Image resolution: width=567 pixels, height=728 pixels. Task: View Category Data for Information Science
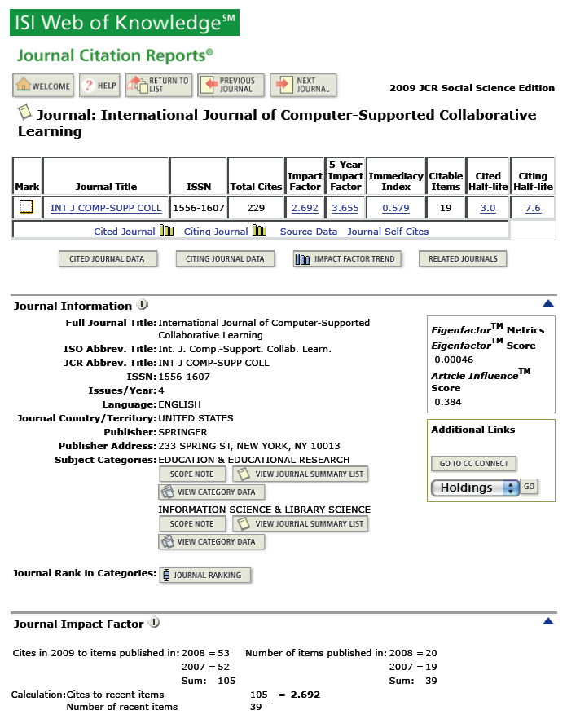(x=212, y=542)
